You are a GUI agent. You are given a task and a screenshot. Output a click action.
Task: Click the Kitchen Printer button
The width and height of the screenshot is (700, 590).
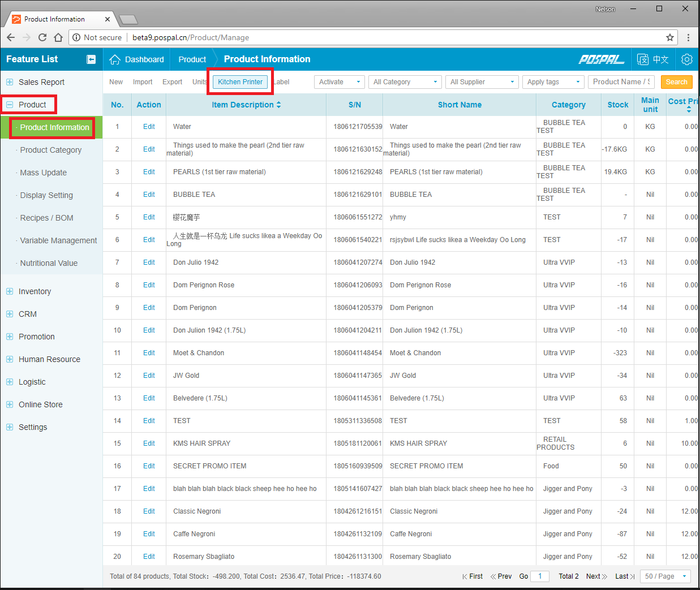241,82
